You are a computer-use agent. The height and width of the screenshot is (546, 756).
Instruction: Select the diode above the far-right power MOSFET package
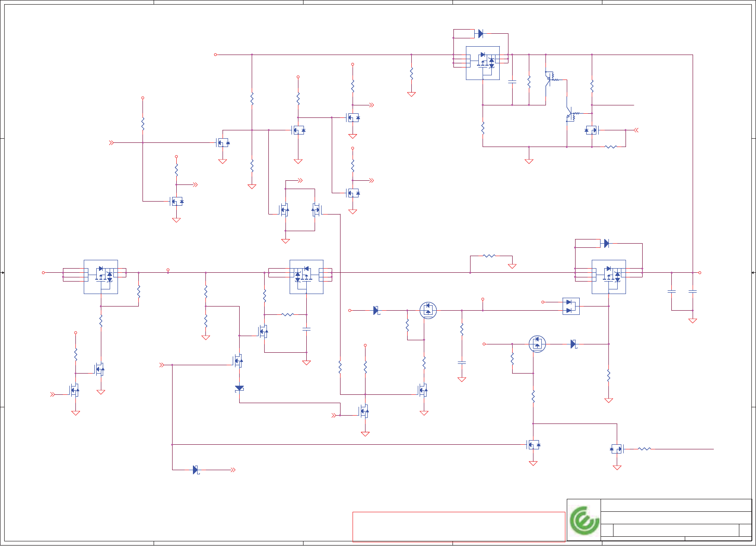click(607, 243)
